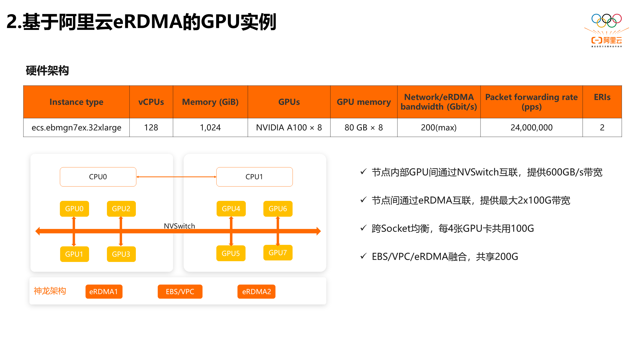644x362 pixels.
Task: Select the GPU7 node in the diagram
Action: [x=278, y=253]
